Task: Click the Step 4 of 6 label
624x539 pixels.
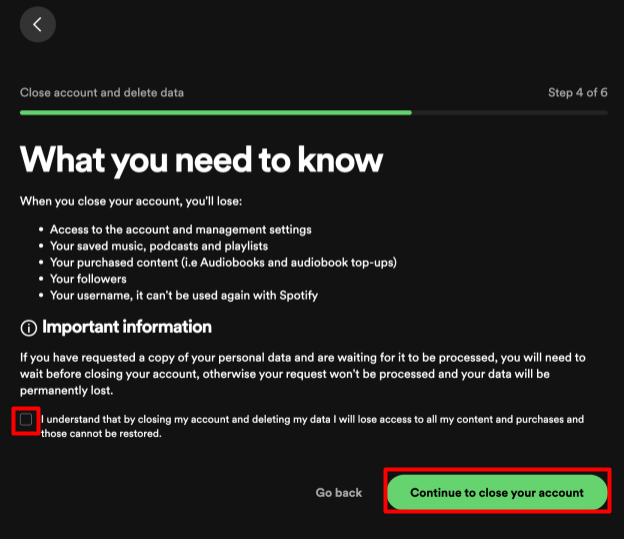Action: click(577, 93)
